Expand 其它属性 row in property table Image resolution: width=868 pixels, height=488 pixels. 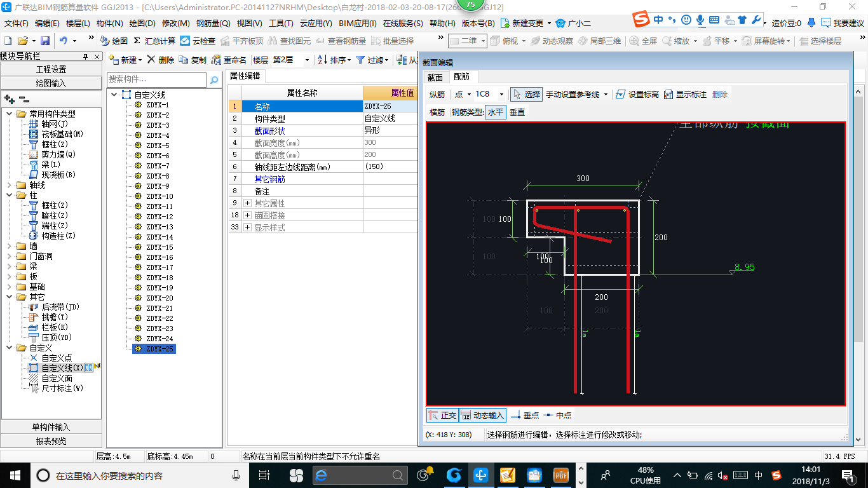pos(248,203)
